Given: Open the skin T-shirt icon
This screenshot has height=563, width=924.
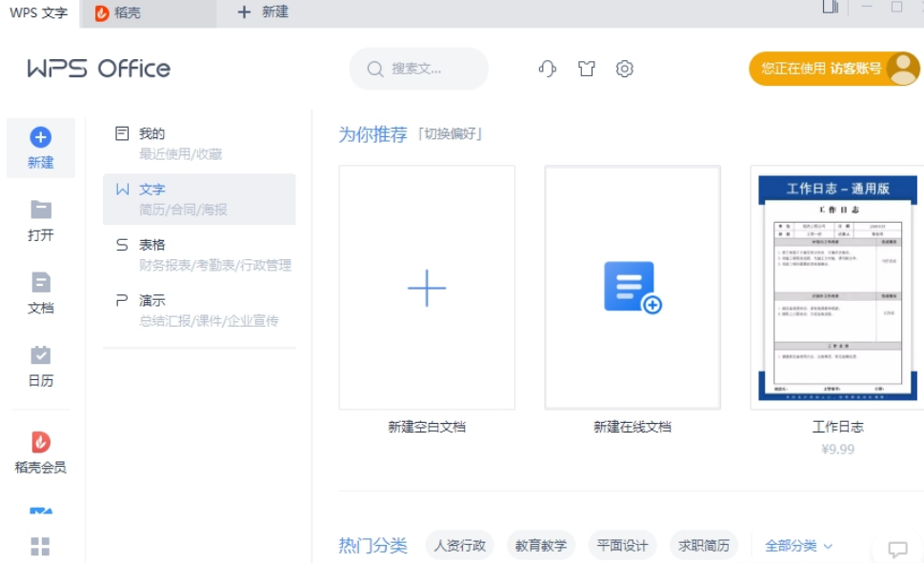Looking at the screenshot, I should (587, 69).
